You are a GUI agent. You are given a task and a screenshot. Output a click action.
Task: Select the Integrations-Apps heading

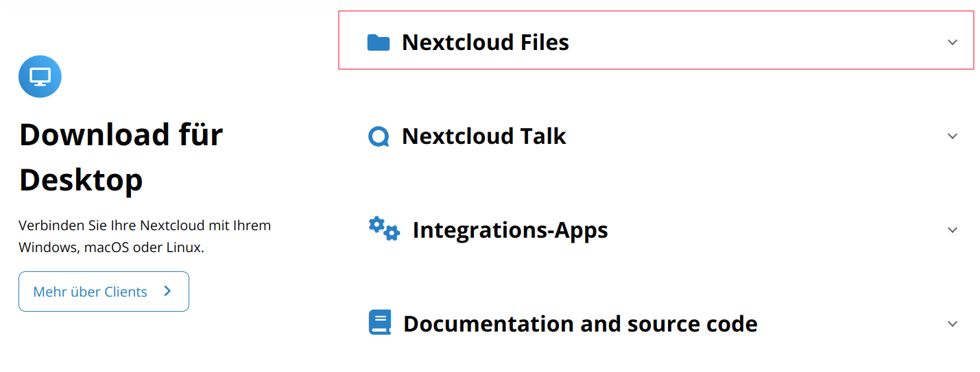click(510, 230)
